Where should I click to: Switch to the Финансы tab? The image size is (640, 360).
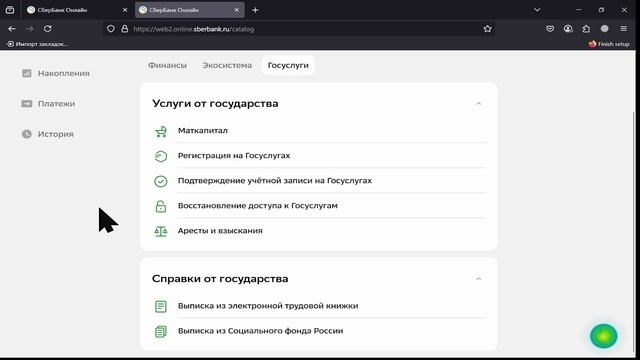point(167,65)
